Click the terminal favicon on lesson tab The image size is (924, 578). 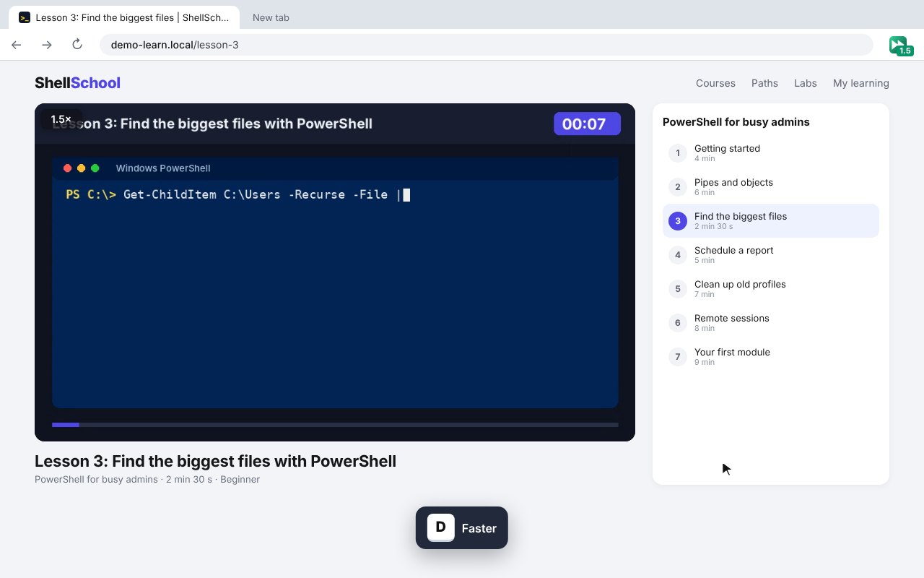[25, 17]
